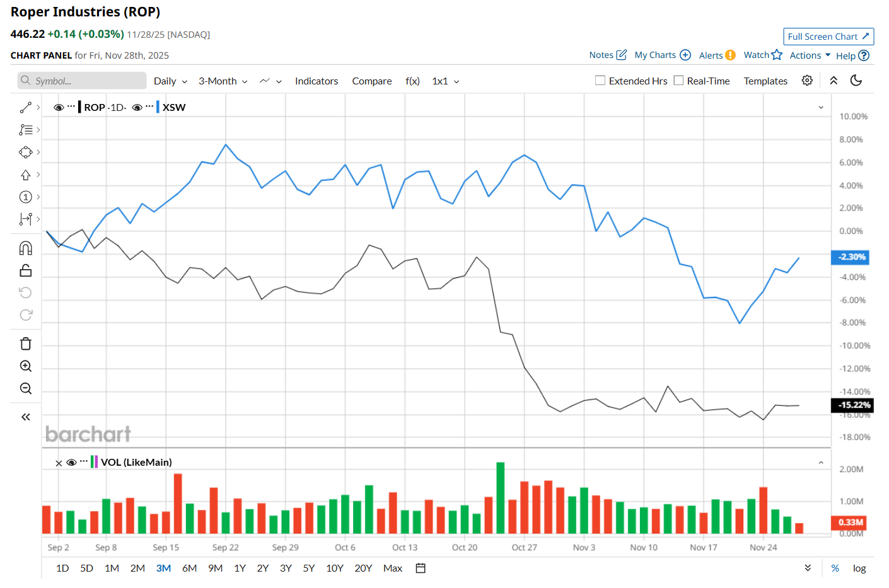The width and height of the screenshot is (889, 588).
Task: Expand the trend line tool submenu arrow
Action: [x=38, y=108]
